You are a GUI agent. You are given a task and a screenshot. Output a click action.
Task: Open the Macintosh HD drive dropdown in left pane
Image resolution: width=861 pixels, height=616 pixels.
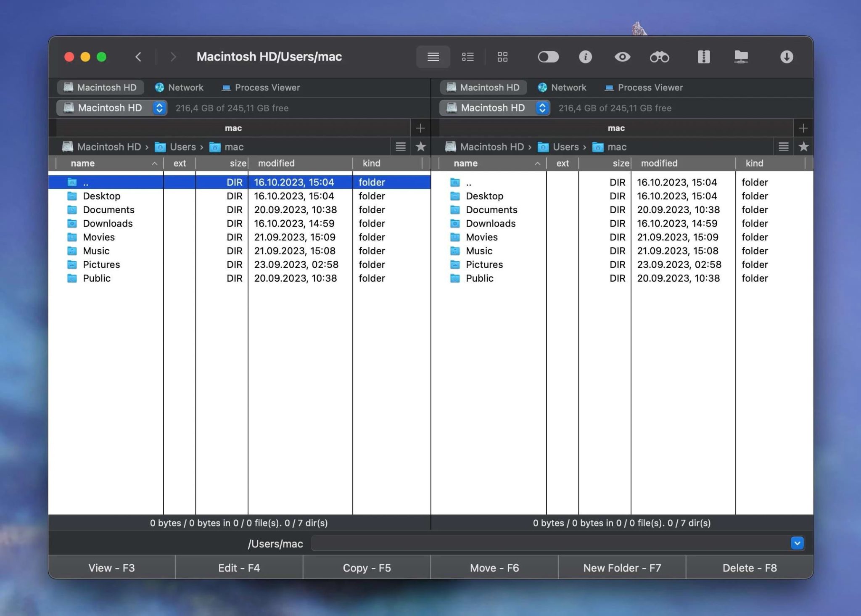pos(159,108)
